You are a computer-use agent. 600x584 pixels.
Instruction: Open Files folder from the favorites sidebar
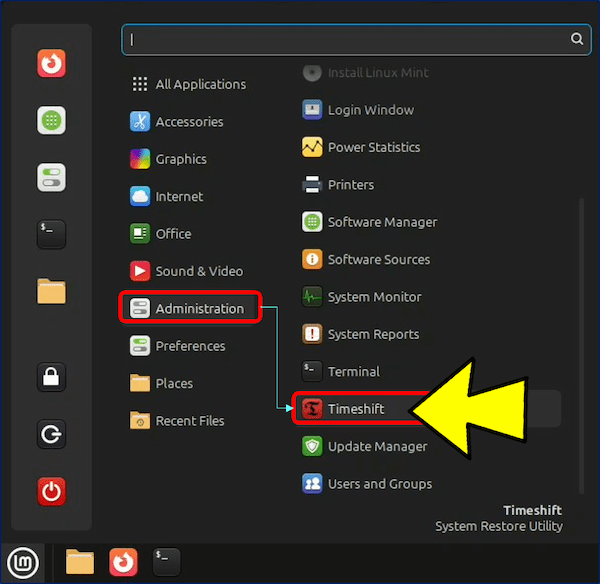point(51,291)
